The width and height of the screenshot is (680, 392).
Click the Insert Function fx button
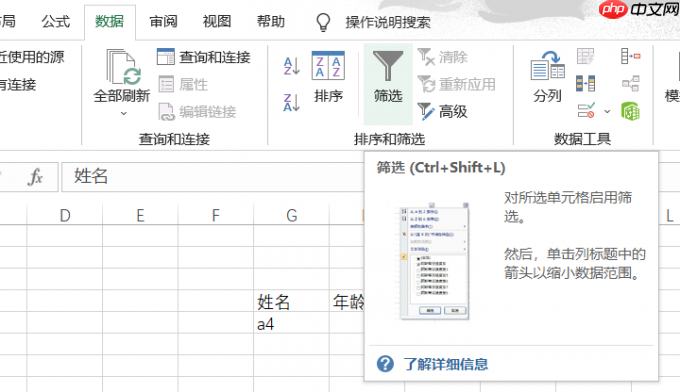coord(36,177)
